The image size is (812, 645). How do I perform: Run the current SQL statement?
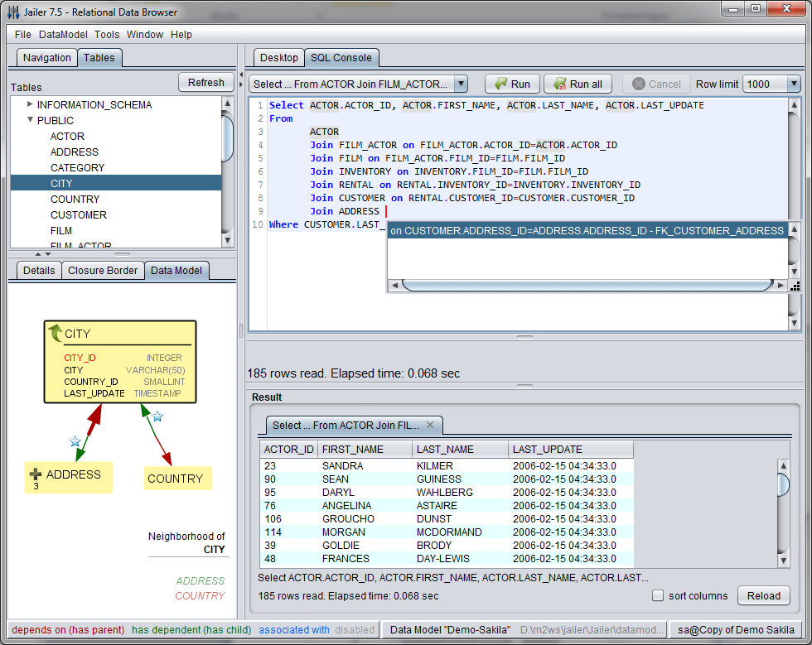pos(511,84)
